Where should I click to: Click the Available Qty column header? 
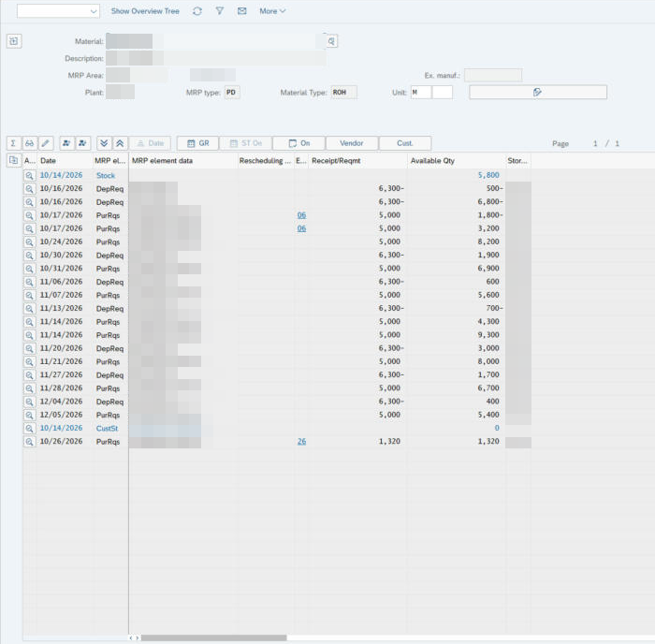tap(456, 160)
